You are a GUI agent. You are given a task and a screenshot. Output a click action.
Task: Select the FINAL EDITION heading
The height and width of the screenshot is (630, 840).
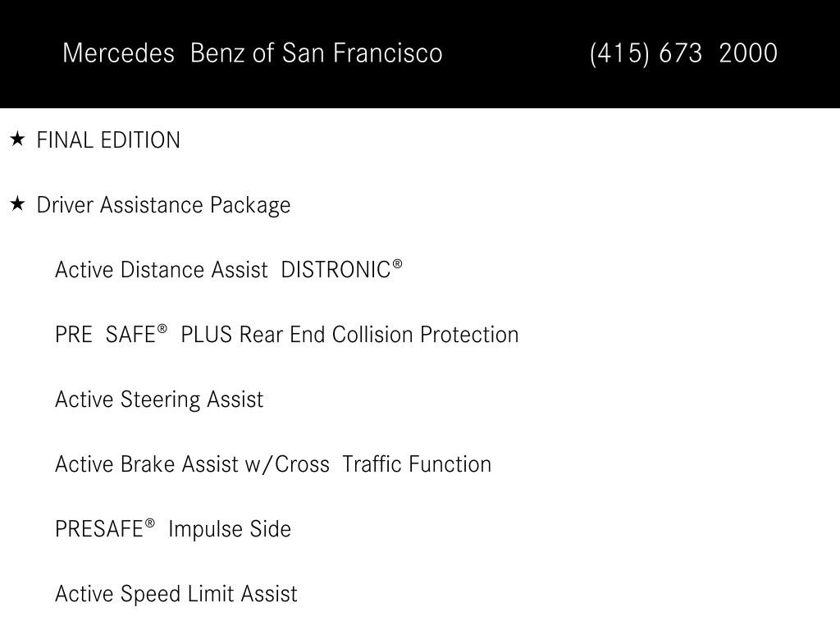[108, 140]
